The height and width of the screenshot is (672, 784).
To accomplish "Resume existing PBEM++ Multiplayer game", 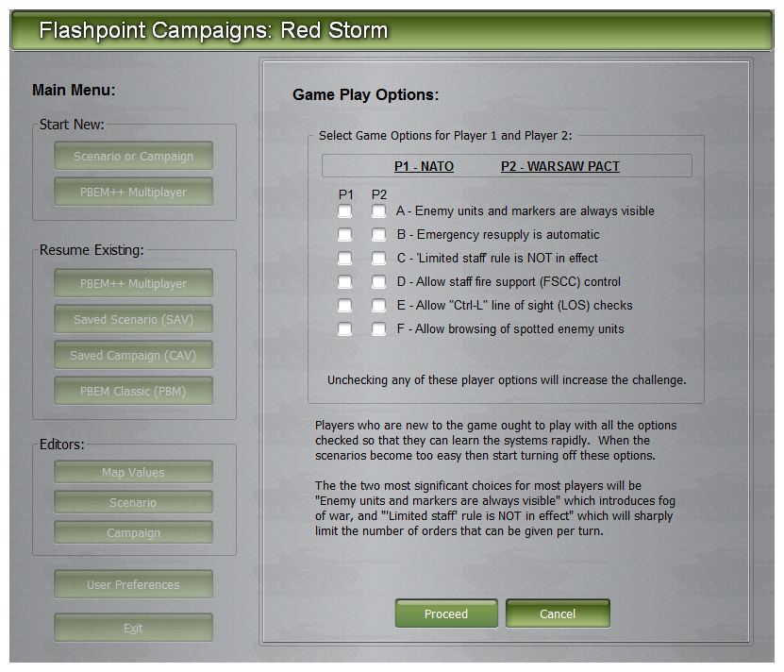I will [133, 284].
